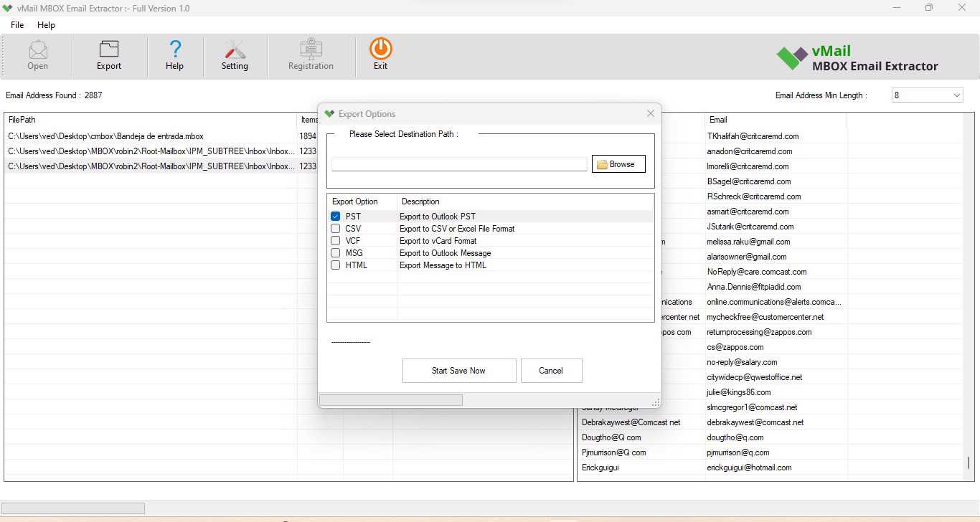Click the Export Options progress bar
The width and height of the screenshot is (980, 522).
(391, 400)
